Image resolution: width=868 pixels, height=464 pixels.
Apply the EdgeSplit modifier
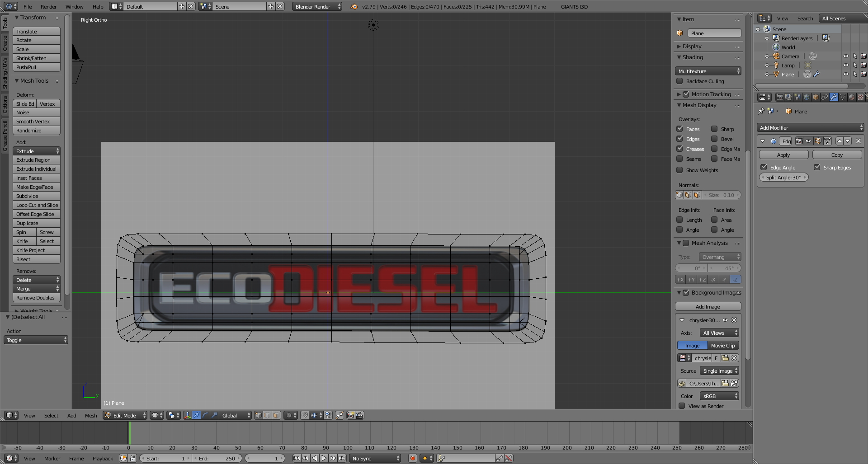(x=783, y=155)
